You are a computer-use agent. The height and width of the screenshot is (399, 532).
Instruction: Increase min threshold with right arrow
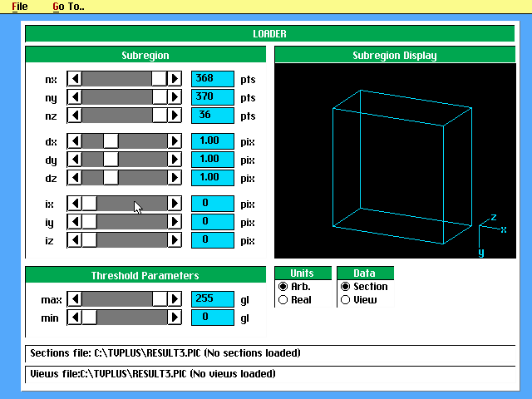(x=175, y=318)
